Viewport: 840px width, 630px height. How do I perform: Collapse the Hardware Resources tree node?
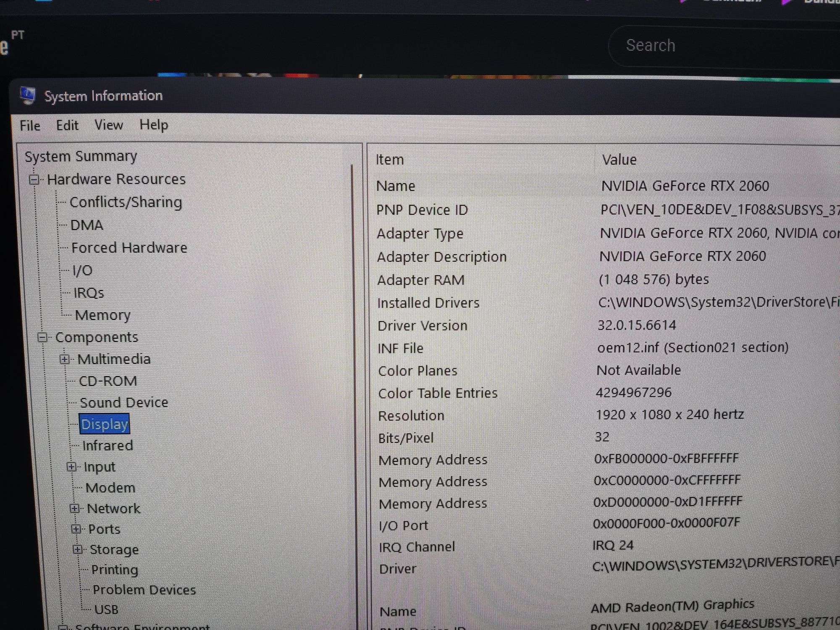coord(34,180)
